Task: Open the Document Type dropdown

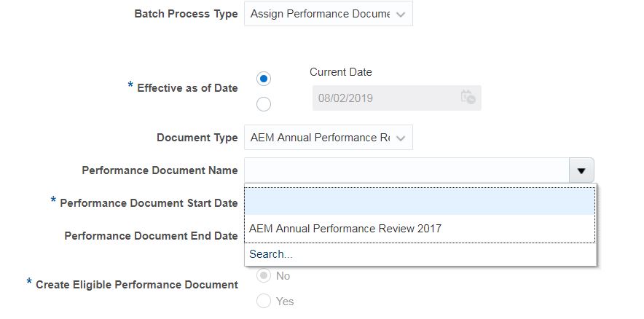Action: tap(328, 138)
